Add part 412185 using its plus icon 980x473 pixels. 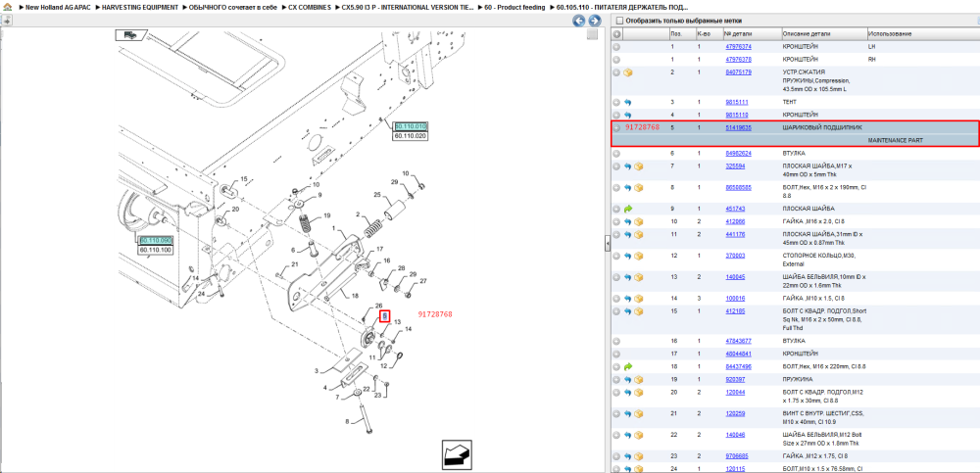[x=616, y=311]
